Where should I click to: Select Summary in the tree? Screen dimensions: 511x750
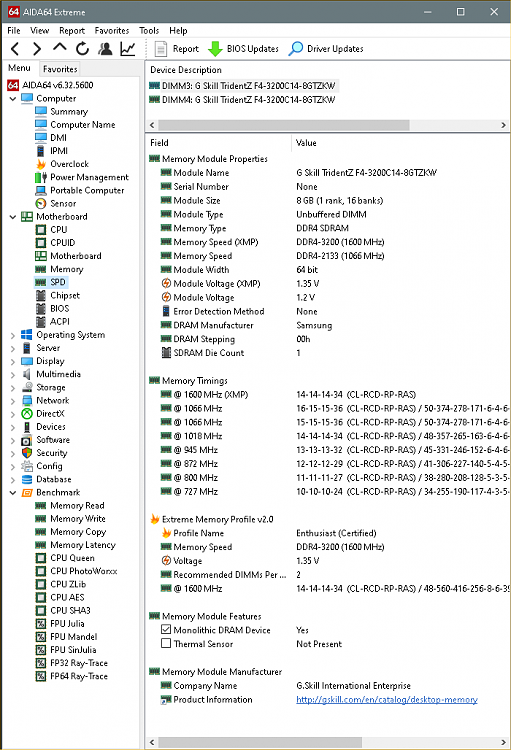pyautogui.click(x=62, y=111)
